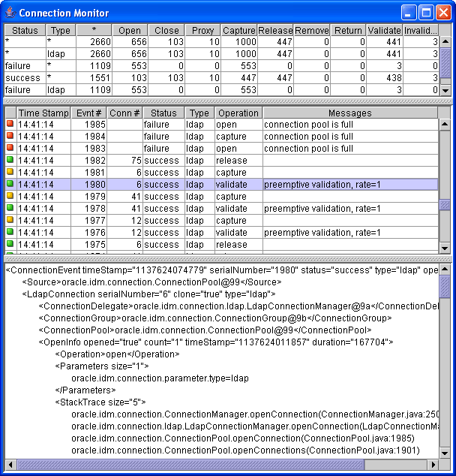This screenshot has height=476, width=456.
Task: Click the down arrow of the event list scrollbar
Action: 445,249
